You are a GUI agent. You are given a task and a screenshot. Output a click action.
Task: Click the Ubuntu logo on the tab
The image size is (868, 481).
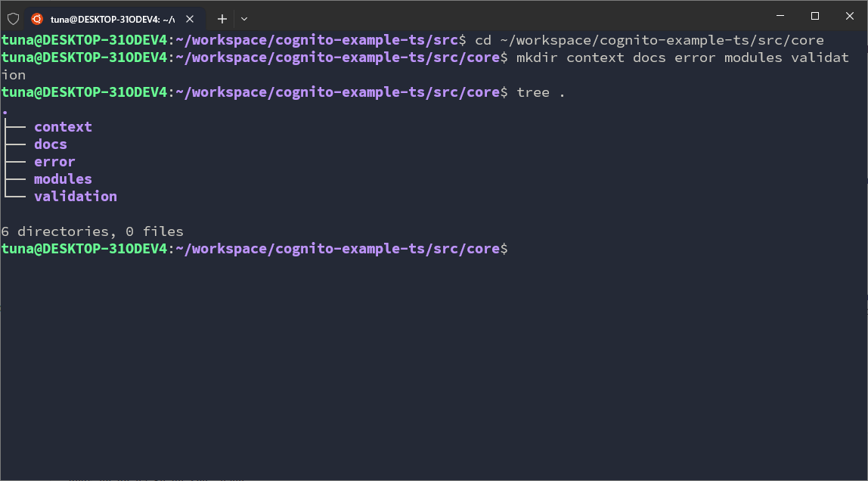(x=37, y=18)
